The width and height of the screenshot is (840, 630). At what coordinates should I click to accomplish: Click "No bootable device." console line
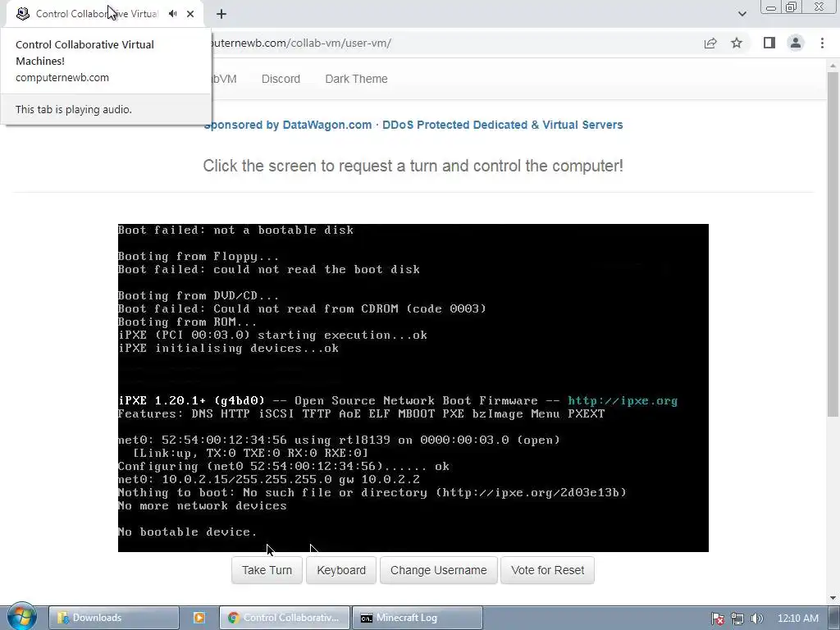(188, 532)
